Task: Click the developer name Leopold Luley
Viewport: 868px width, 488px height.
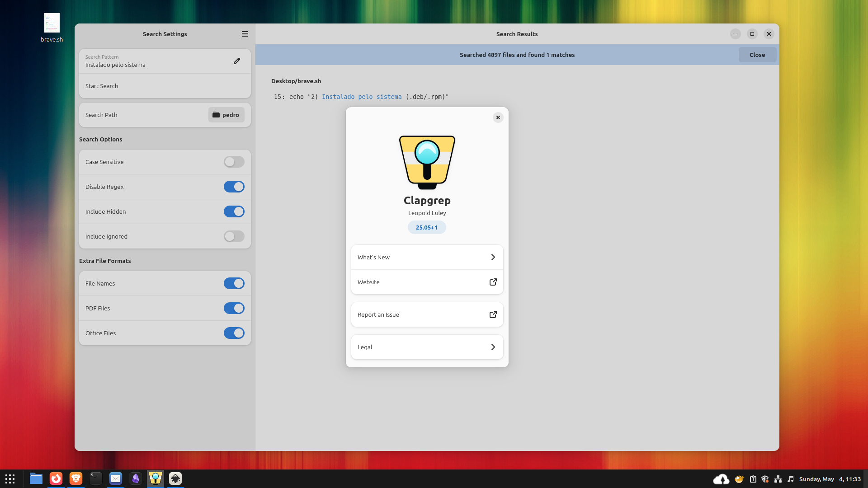Action: pyautogui.click(x=427, y=213)
